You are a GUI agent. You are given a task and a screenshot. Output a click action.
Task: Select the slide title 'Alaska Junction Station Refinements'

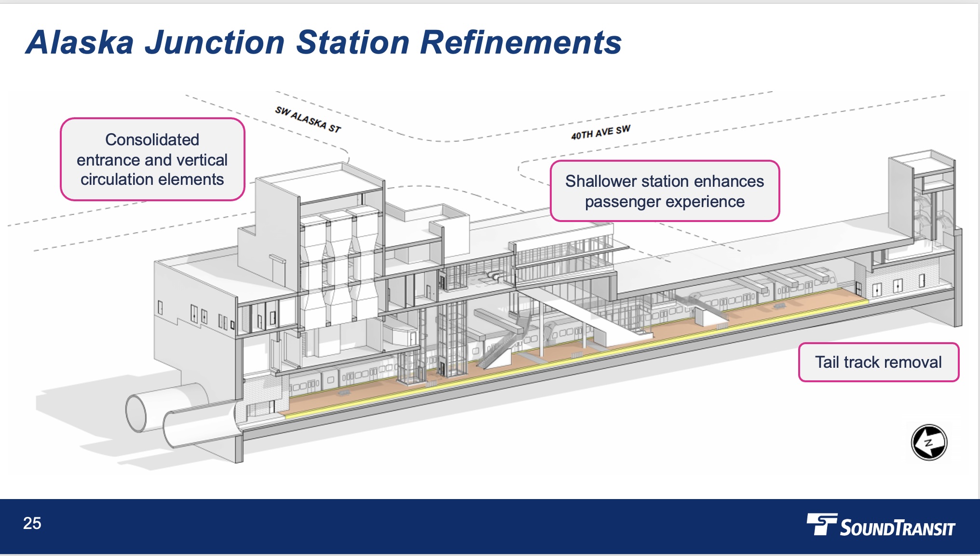click(x=324, y=44)
